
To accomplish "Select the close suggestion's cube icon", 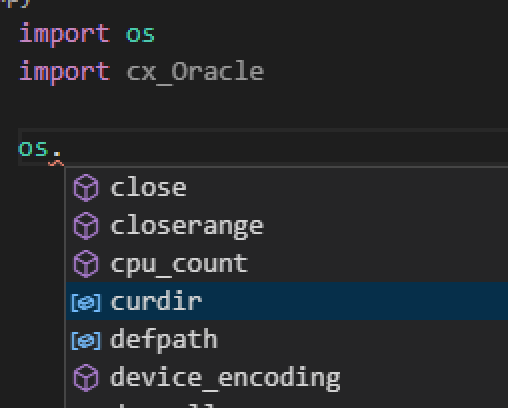I will pyautogui.click(x=86, y=188).
